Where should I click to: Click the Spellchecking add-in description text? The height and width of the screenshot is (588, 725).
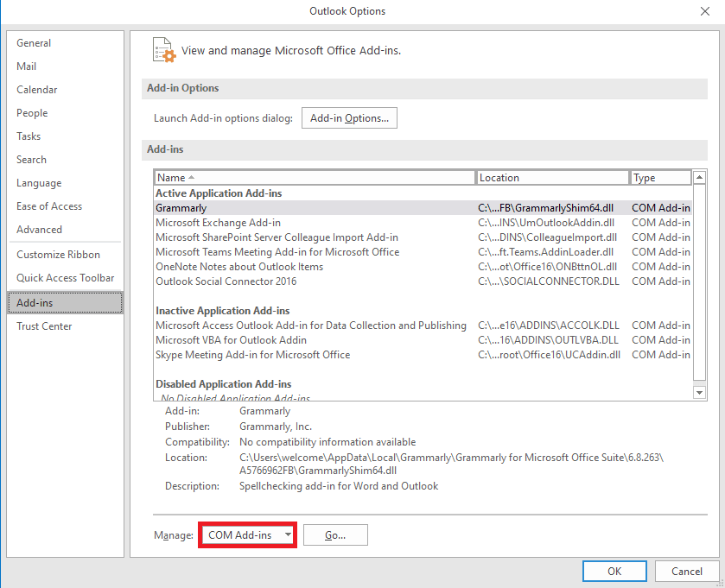pyautogui.click(x=339, y=486)
